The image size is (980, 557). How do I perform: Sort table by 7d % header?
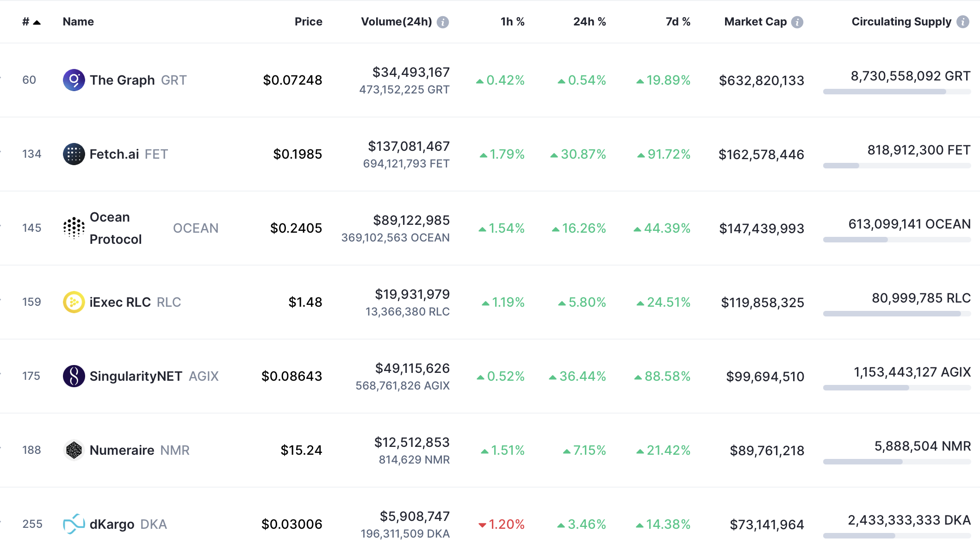pyautogui.click(x=677, y=22)
